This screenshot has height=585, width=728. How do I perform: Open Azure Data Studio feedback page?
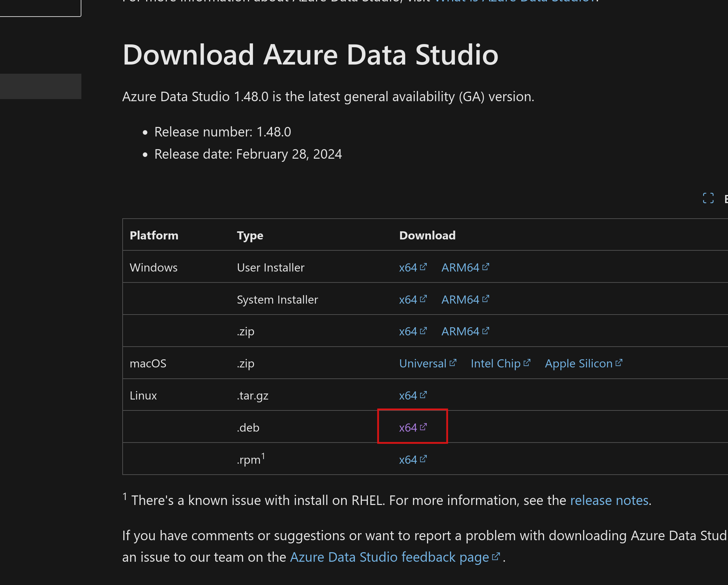(x=389, y=557)
